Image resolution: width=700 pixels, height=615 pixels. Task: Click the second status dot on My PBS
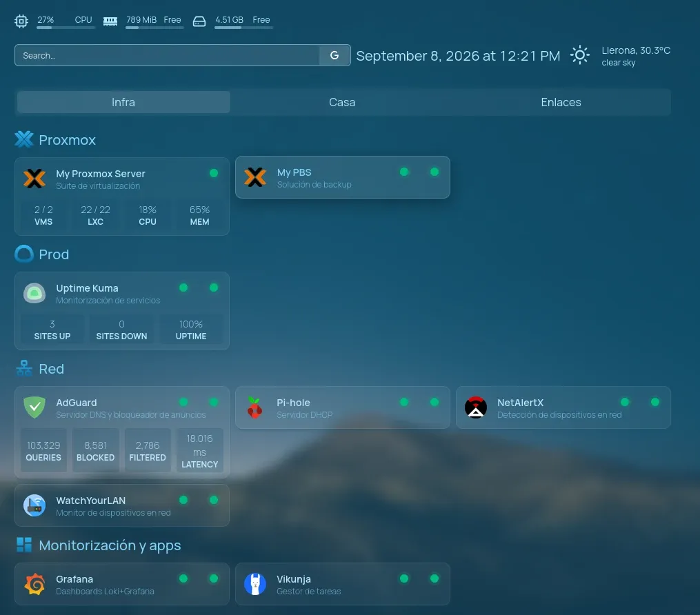coord(434,172)
